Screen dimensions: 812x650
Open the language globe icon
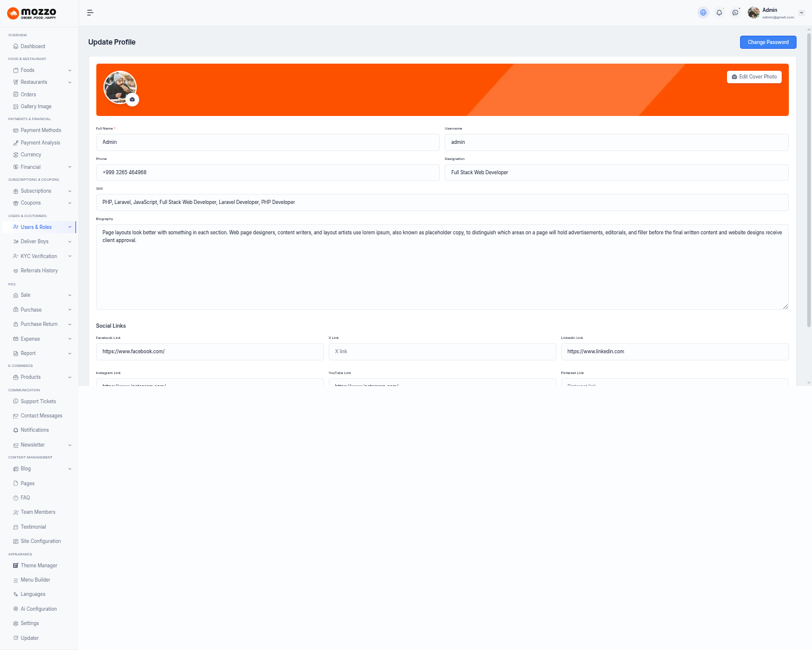tap(703, 12)
